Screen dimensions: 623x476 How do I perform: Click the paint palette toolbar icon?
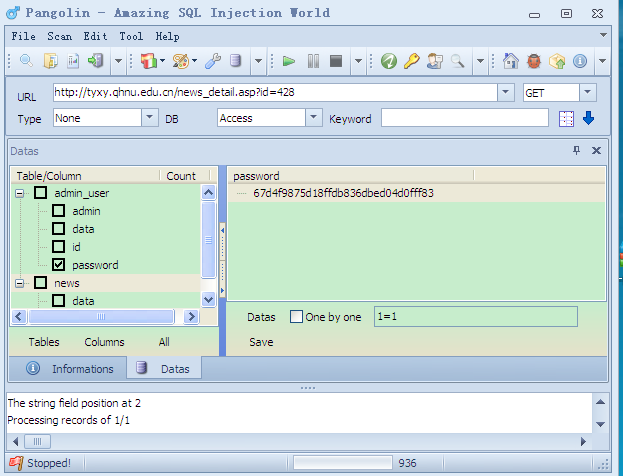(181, 61)
